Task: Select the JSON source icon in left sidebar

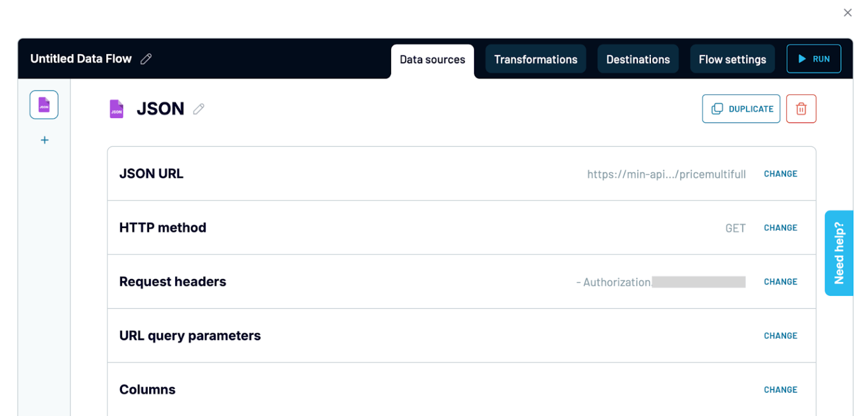Action: (44, 104)
